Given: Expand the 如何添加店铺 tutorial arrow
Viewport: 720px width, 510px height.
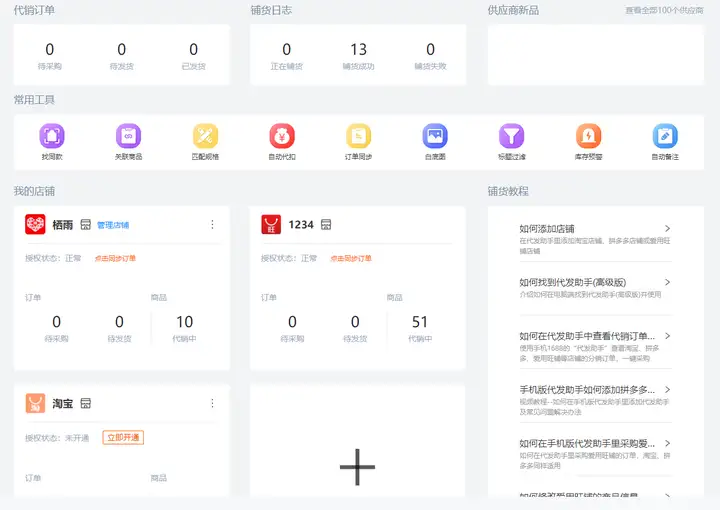Looking at the screenshot, I should pos(667,228).
